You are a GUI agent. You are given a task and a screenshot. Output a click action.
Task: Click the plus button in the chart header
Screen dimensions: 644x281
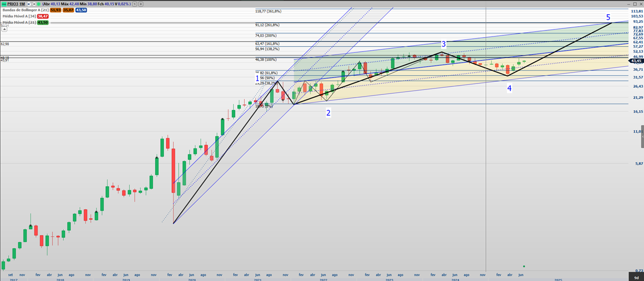click(141, 4)
